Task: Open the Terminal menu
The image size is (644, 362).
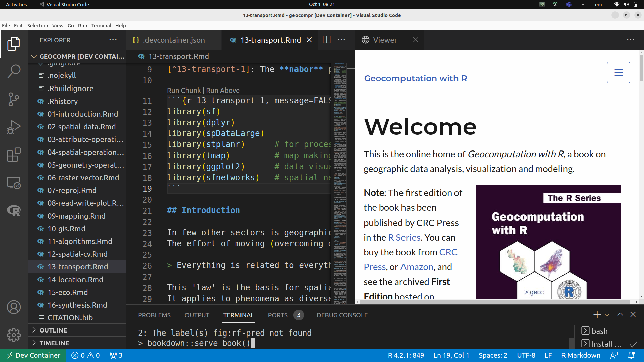Action: [x=101, y=26]
